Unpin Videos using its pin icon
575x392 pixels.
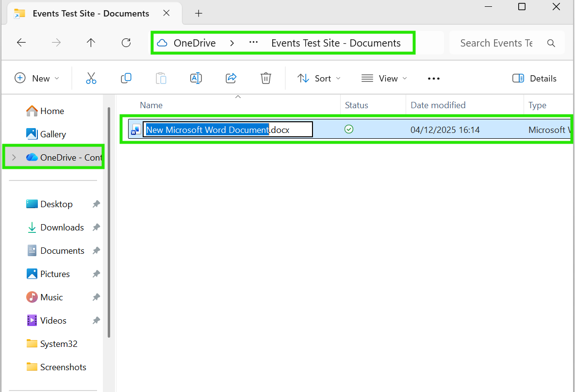(x=96, y=321)
